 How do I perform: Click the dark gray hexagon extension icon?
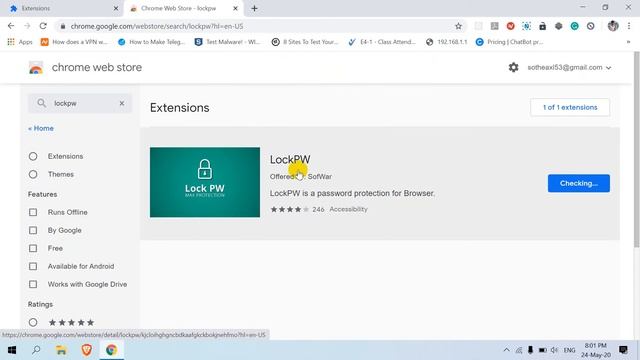coord(558,26)
